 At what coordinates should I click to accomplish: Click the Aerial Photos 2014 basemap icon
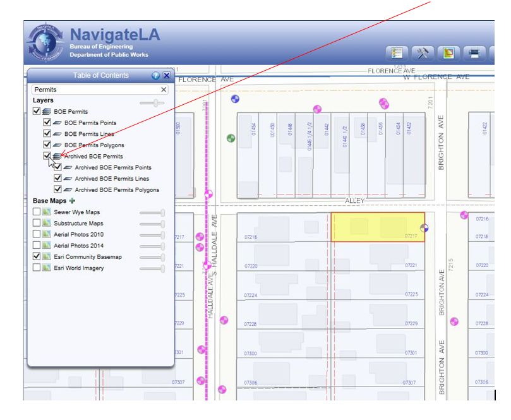coord(47,245)
